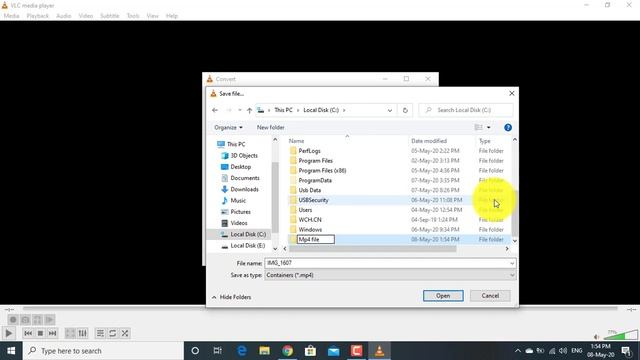Screen dimensions: 640x360
Task: Open Google Chrome from the taskbar
Action: (287, 351)
